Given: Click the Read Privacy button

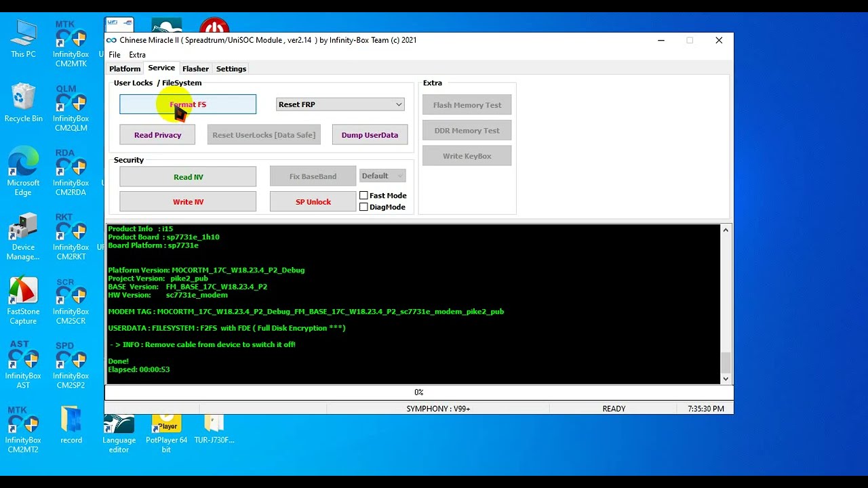Looking at the screenshot, I should point(157,135).
